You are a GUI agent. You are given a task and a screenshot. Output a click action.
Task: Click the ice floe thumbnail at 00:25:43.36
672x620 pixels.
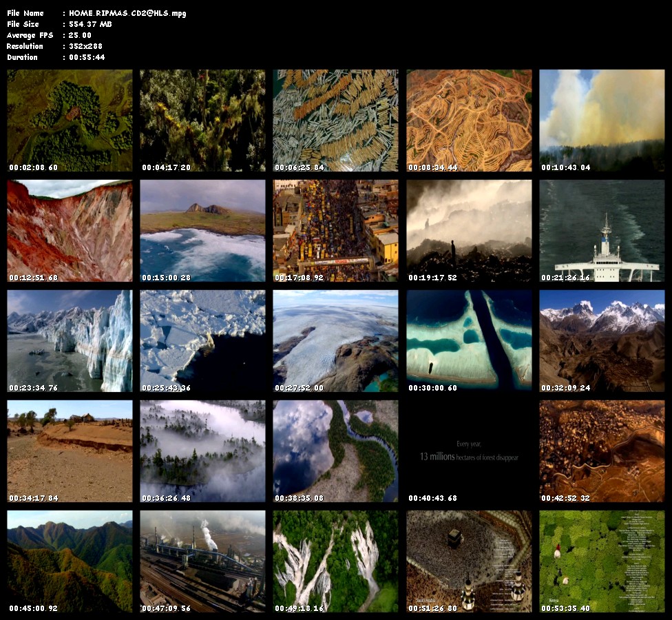(202, 341)
